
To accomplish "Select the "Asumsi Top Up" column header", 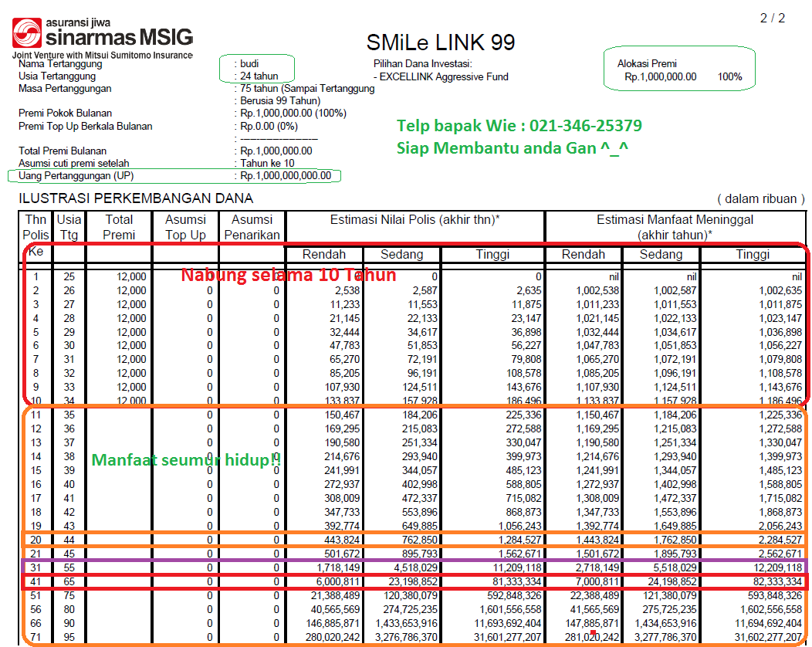I will coord(185,228).
